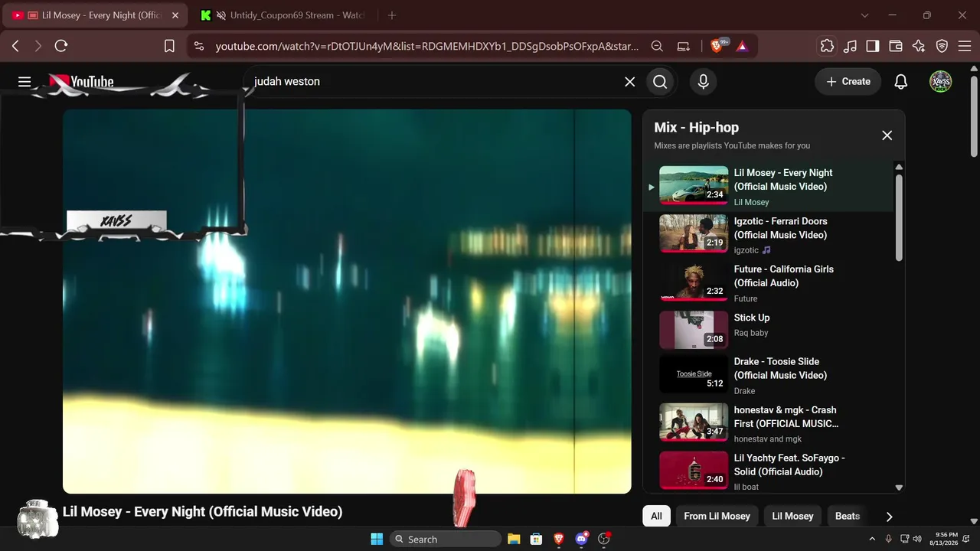Toggle the Brave sidebar panel
Screen dimensions: 980x551
(873, 46)
